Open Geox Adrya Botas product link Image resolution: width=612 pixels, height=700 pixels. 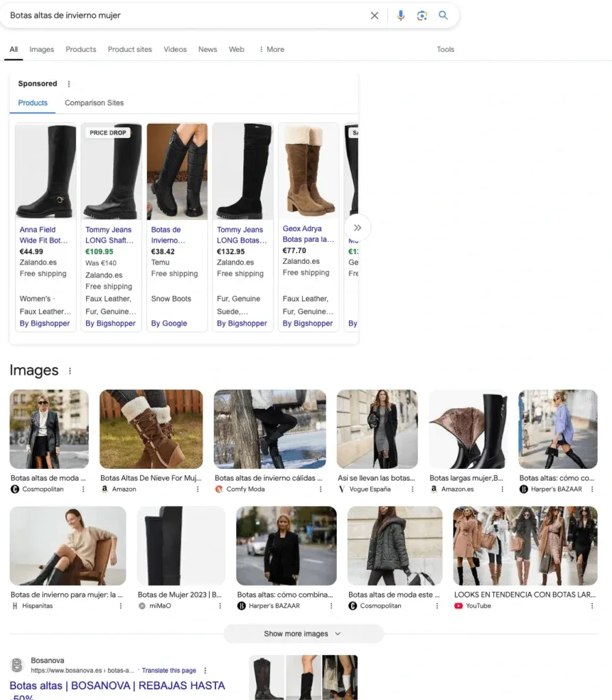(x=308, y=234)
